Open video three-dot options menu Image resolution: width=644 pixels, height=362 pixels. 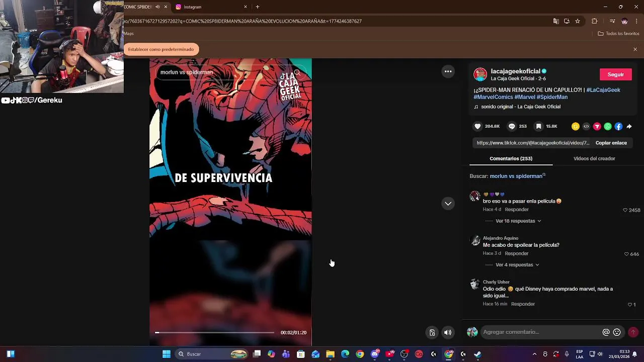coord(448,71)
